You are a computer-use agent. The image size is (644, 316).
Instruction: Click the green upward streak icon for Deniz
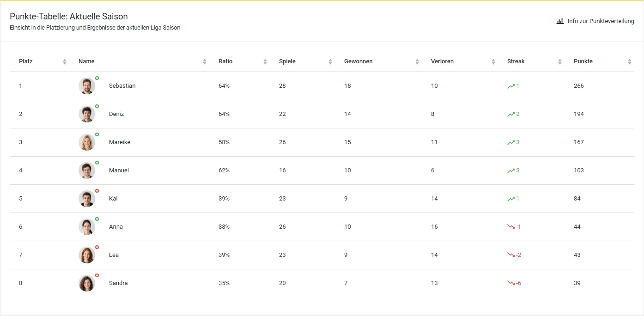coord(511,114)
